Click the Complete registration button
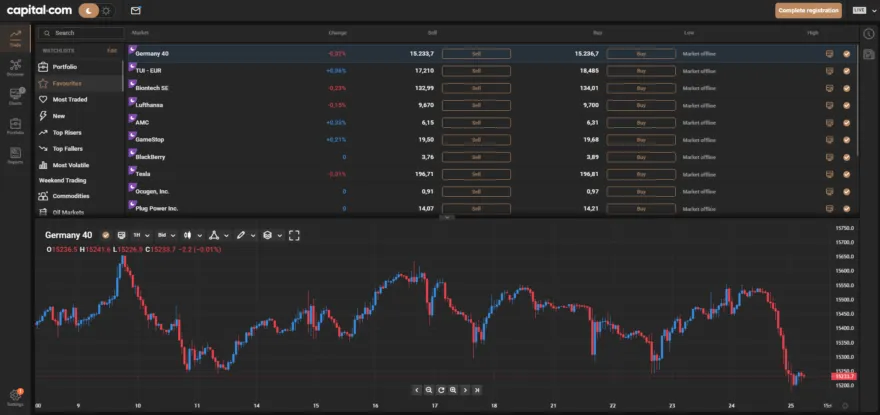 (x=808, y=10)
